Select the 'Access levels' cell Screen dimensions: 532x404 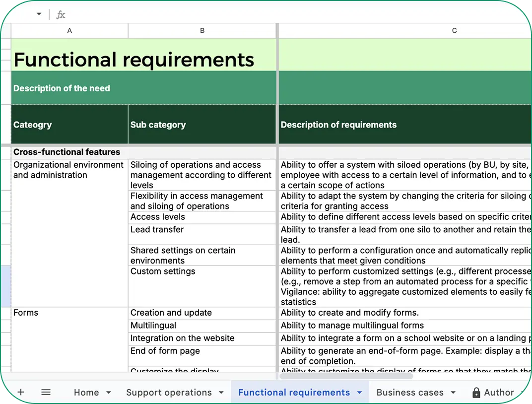(202, 217)
